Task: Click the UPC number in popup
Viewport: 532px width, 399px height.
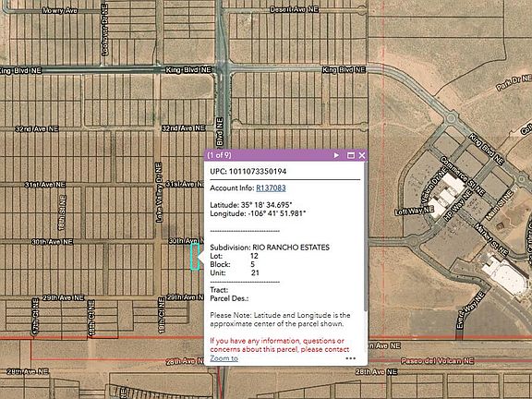Action: coord(258,172)
